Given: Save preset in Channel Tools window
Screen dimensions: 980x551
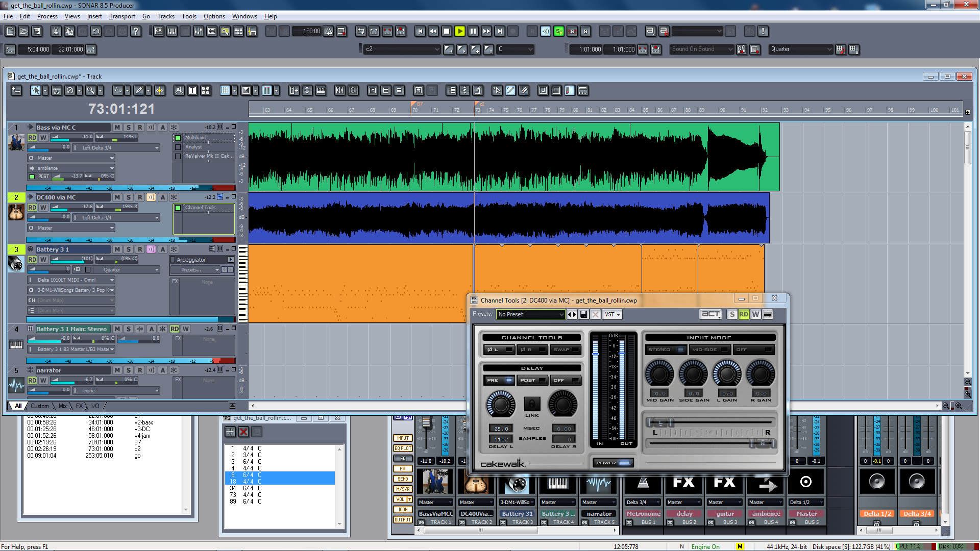Looking at the screenshot, I should tap(583, 315).
